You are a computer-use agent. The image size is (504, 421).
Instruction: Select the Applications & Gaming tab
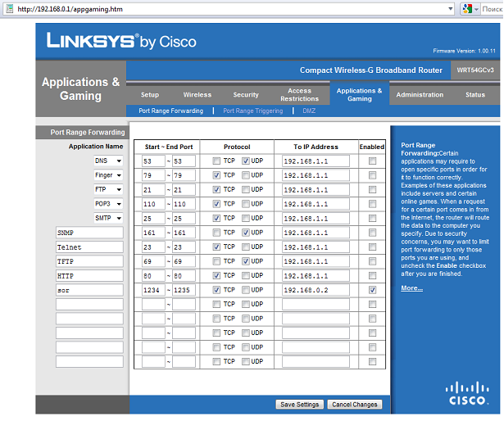point(360,95)
